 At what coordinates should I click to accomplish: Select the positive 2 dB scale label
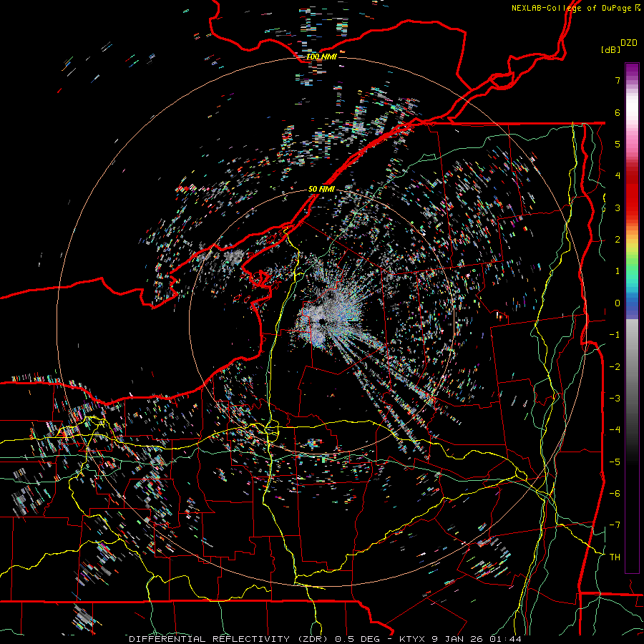[618, 240]
